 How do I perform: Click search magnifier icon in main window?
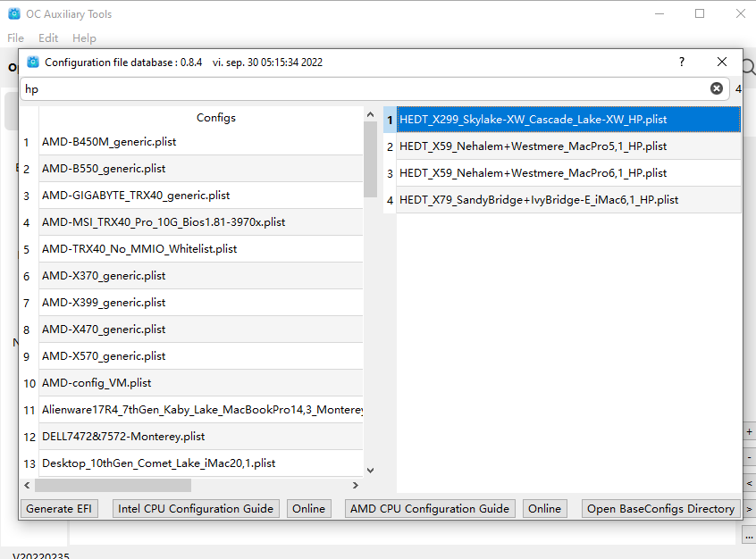tap(749, 67)
